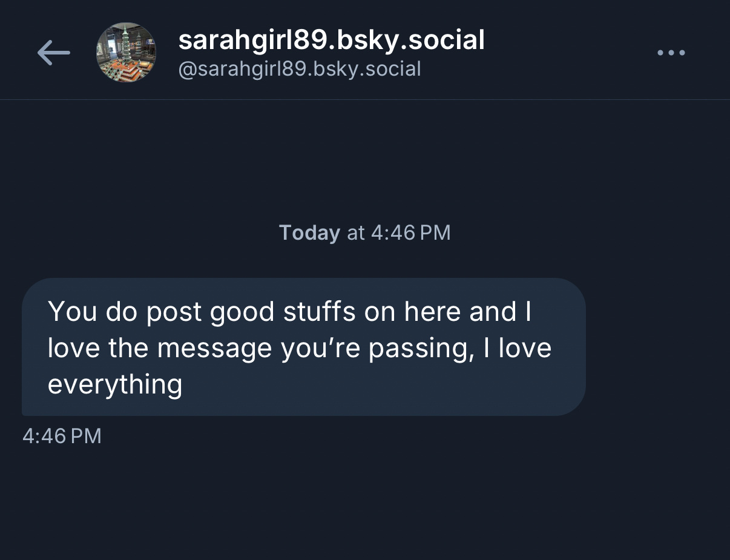This screenshot has height=560, width=730.
Task: Click the word "here" in the message
Action: pyautogui.click(x=432, y=312)
